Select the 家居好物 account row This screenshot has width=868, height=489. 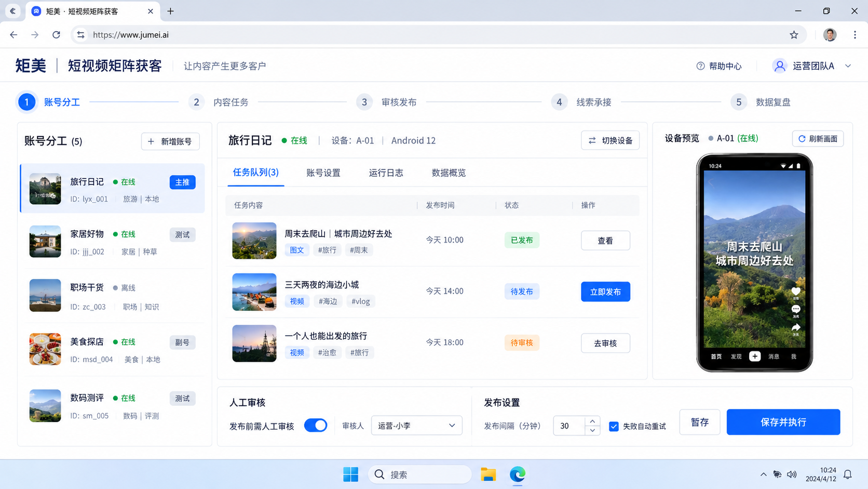[112, 242]
